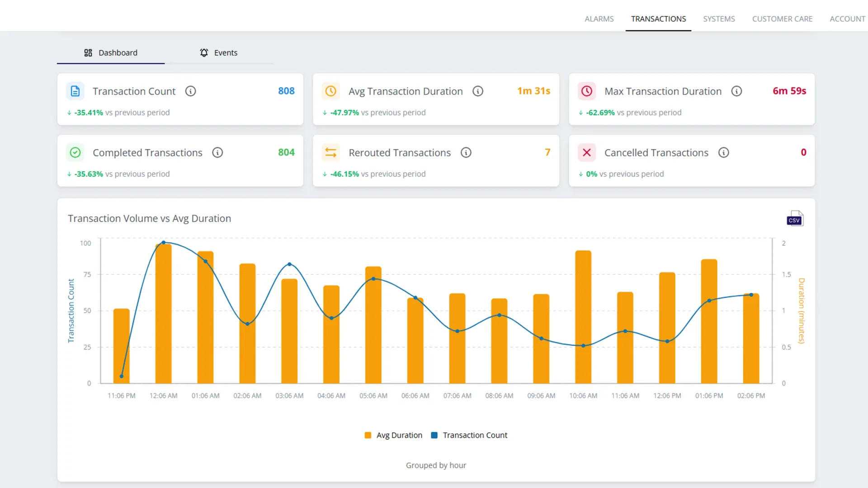This screenshot has height=488, width=868.
Task: Select the Dashboard tab
Action: [111, 53]
